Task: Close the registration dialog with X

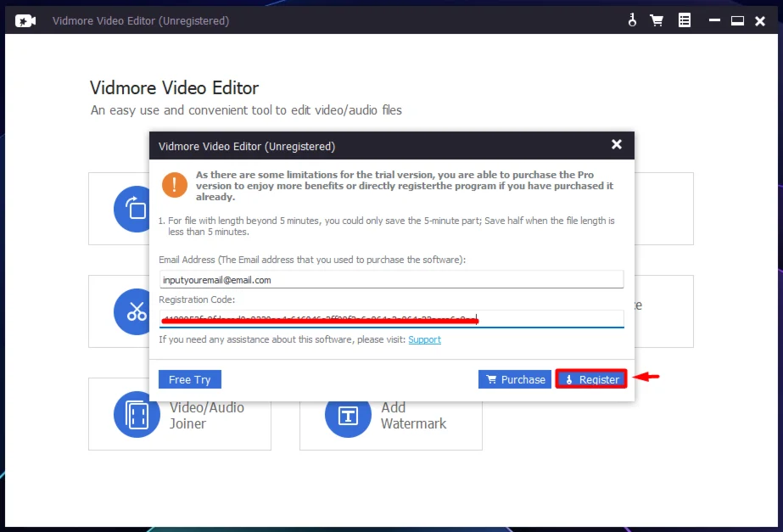Action: pyautogui.click(x=617, y=145)
